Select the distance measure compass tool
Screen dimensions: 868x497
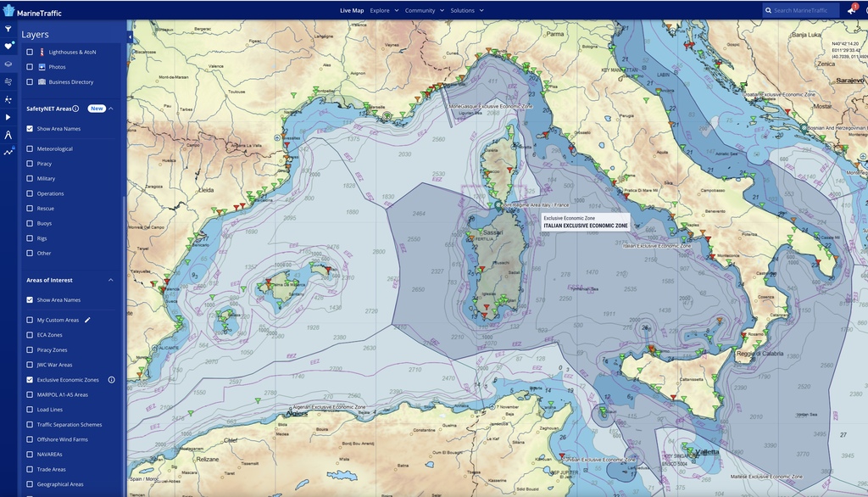tap(8, 135)
